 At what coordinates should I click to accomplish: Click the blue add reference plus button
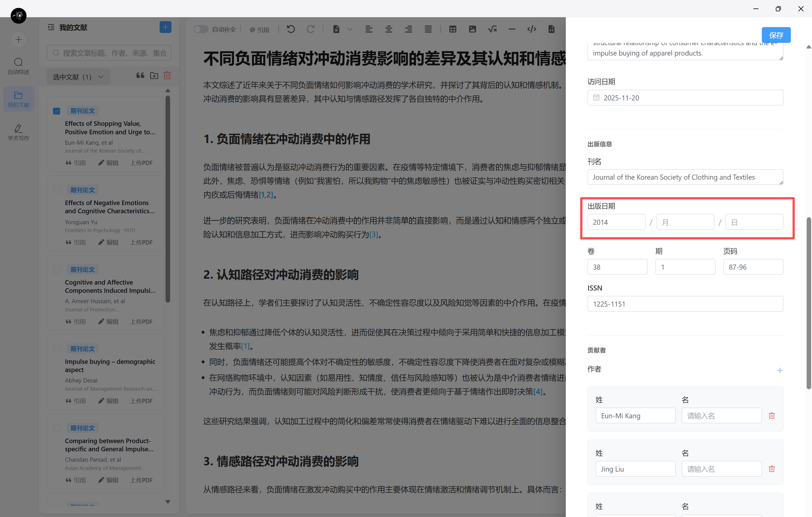coord(165,27)
